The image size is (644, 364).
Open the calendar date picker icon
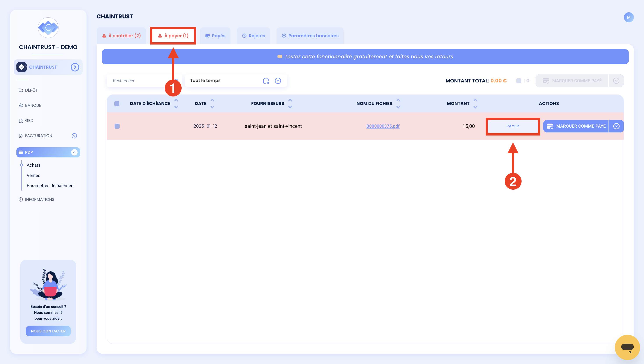coord(266,81)
